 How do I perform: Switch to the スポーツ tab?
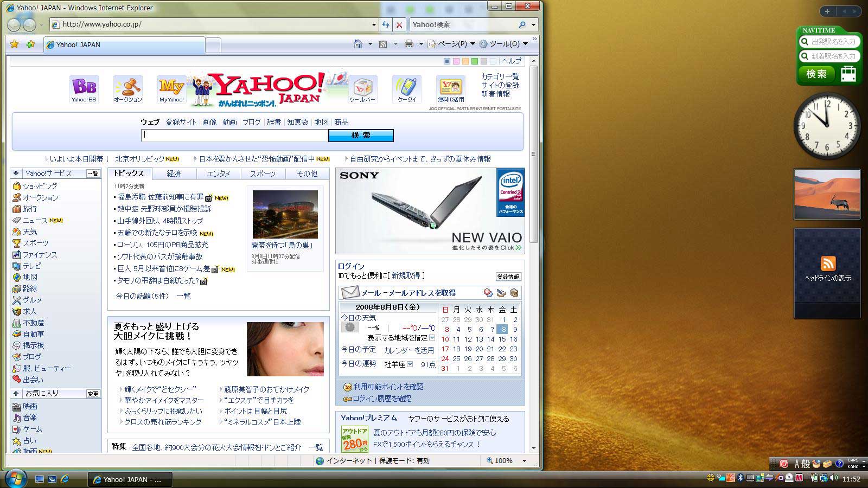tap(263, 174)
